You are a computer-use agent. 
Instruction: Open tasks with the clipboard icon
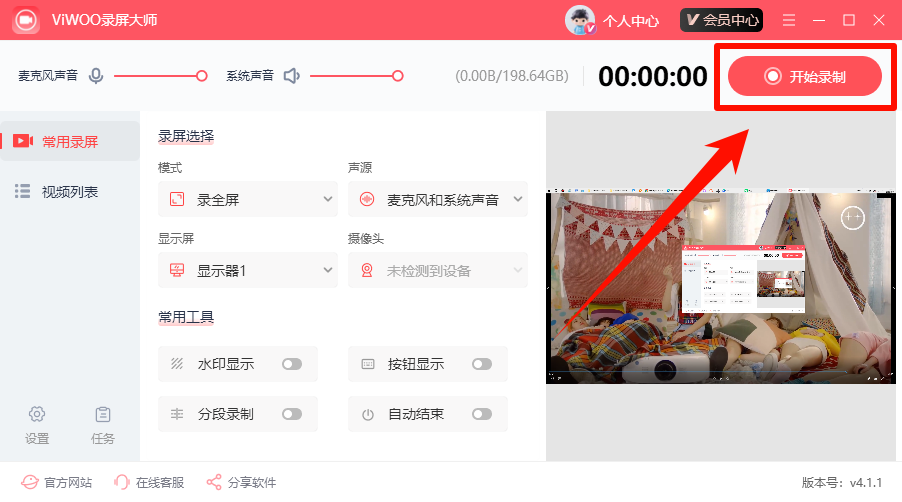coord(103,414)
